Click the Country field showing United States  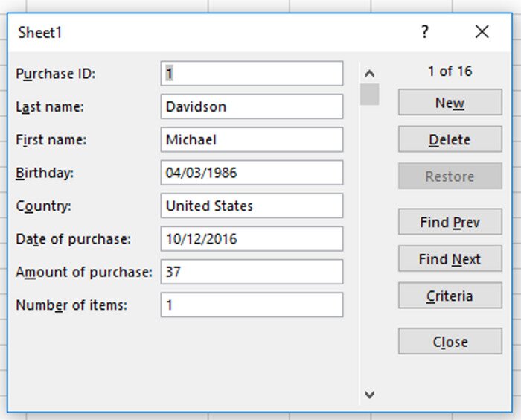(x=252, y=206)
